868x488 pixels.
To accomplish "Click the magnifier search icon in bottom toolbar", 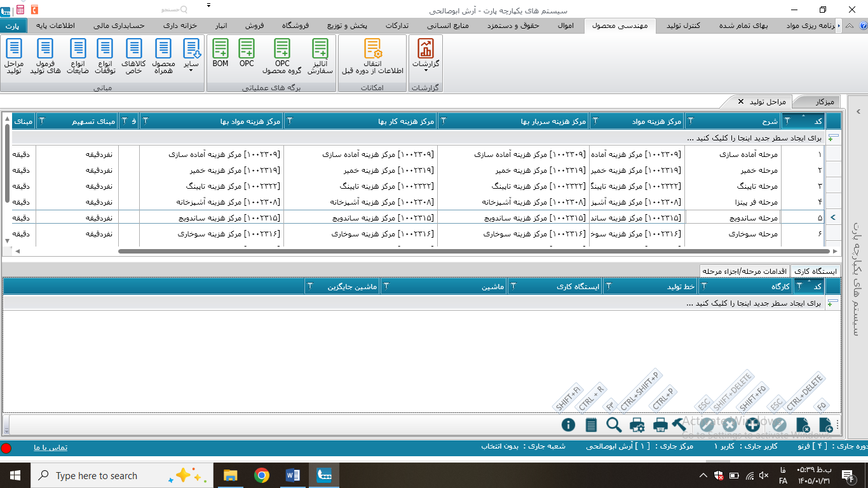I will (x=614, y=425).
